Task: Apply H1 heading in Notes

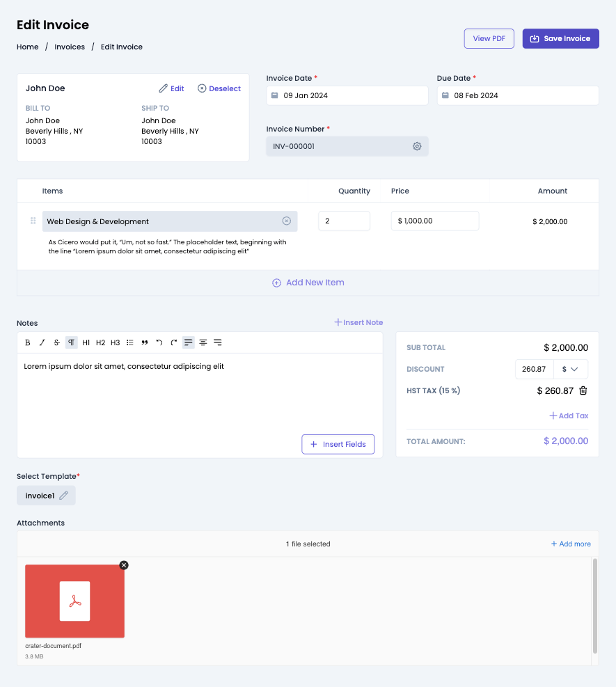Action: [86, 342]
